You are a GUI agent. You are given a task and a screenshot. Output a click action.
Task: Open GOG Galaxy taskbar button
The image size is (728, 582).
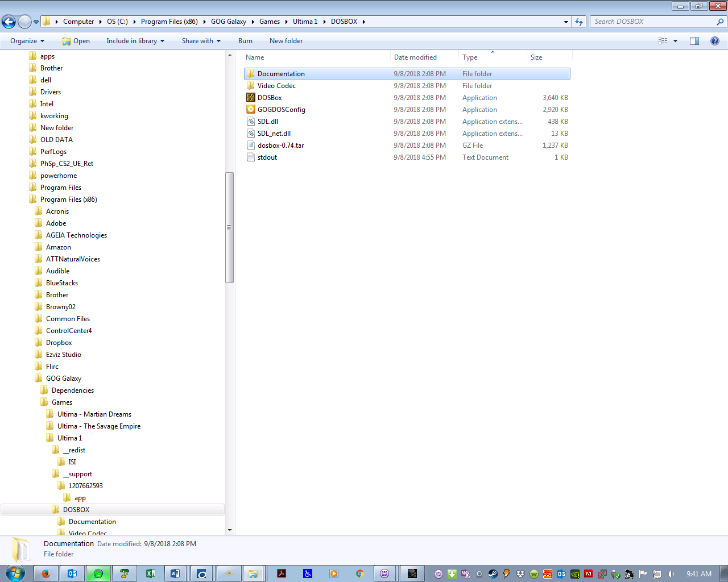coord(385,573)
